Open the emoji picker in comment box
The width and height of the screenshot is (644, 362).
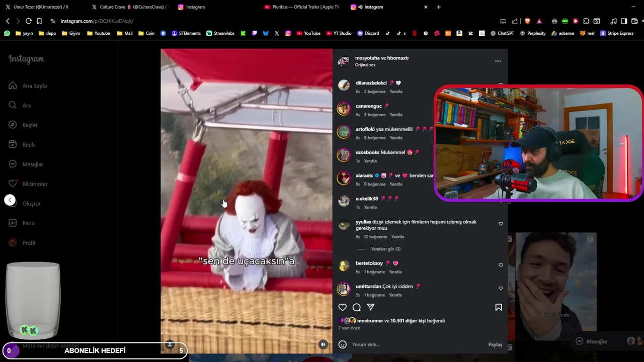coord(342,344)
